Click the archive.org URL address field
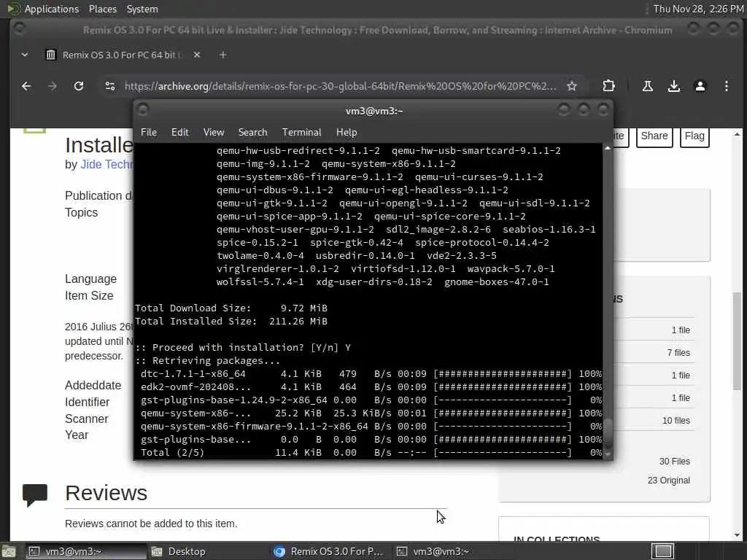This screenshot has height=560, width=747. pyautogui.click(x=340, y=86)
